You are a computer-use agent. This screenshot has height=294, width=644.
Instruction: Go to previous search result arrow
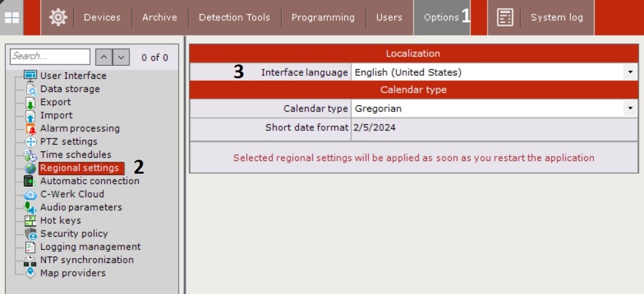(x=104, y=57)
